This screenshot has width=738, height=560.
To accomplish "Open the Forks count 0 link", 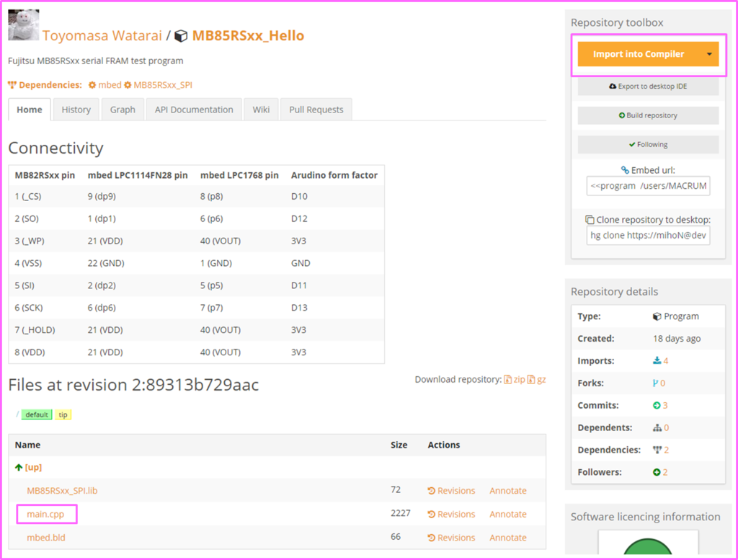I will [x=663, y=383].
